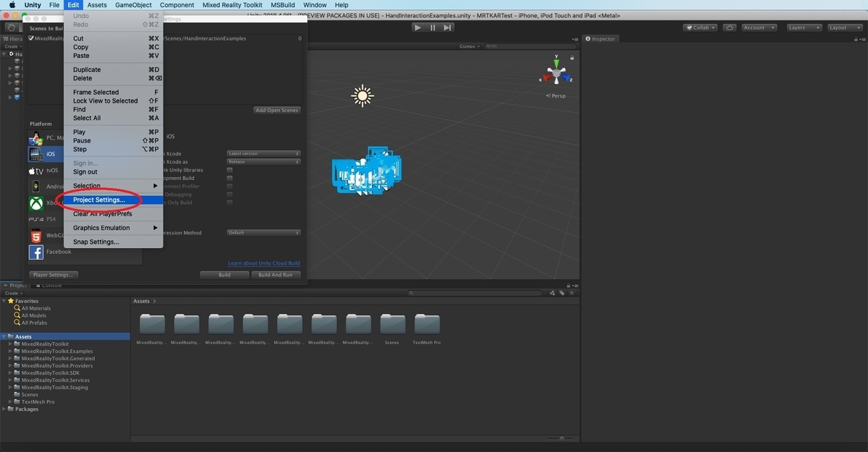Select the WebGL HTML5 platform icon

[36, 236]
